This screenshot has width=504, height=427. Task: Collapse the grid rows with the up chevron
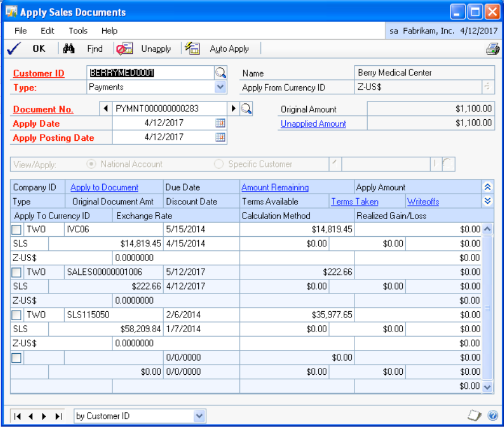488,187
